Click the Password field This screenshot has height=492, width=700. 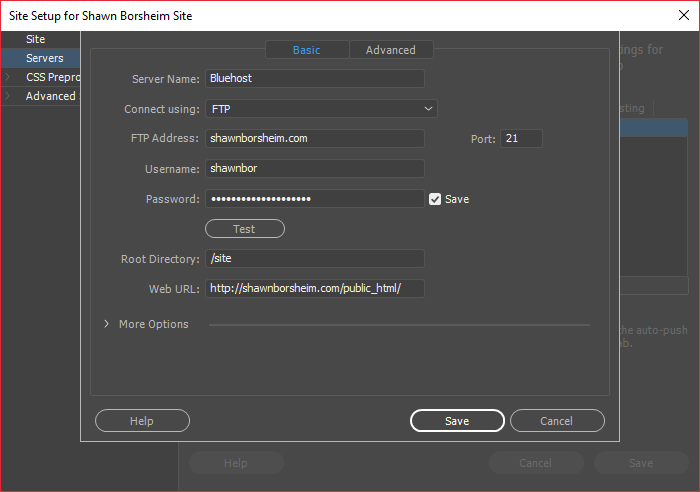point(315,199)
